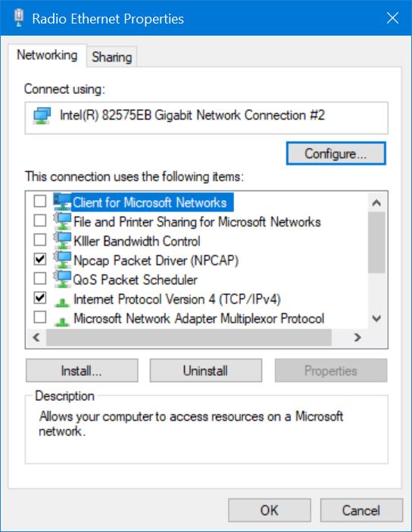Click the horizontal scroll right arrow
This screenshot has height=532, width=412.
click(357, 337)
